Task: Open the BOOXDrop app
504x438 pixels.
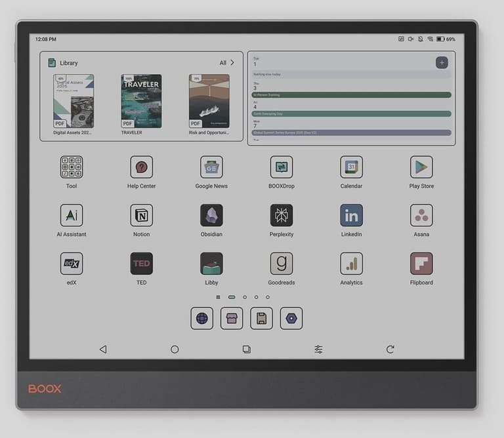Action: pos(282,167)
